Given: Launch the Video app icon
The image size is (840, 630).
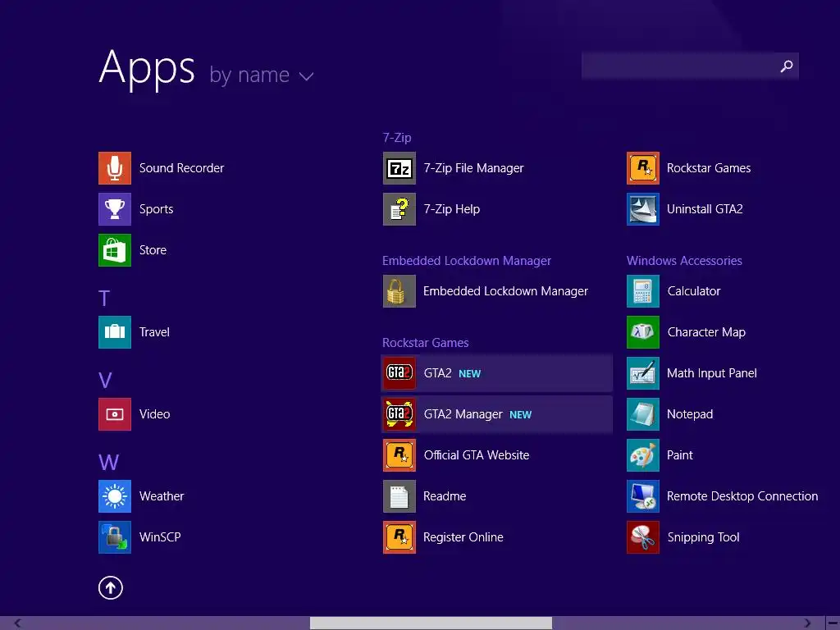Looking at the screenshot, I should click(x=115, y=414).
